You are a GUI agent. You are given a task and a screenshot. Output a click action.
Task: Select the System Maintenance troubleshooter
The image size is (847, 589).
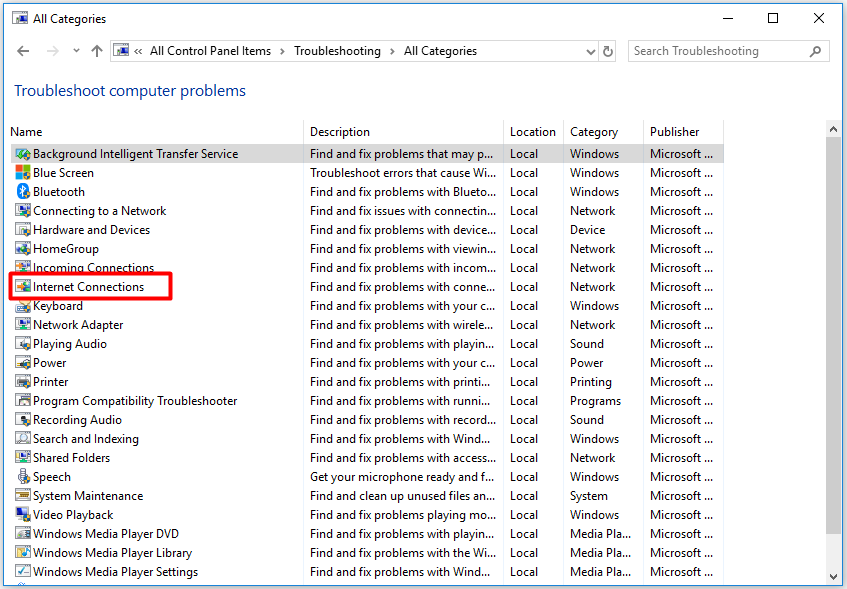[x=88, y=496]
